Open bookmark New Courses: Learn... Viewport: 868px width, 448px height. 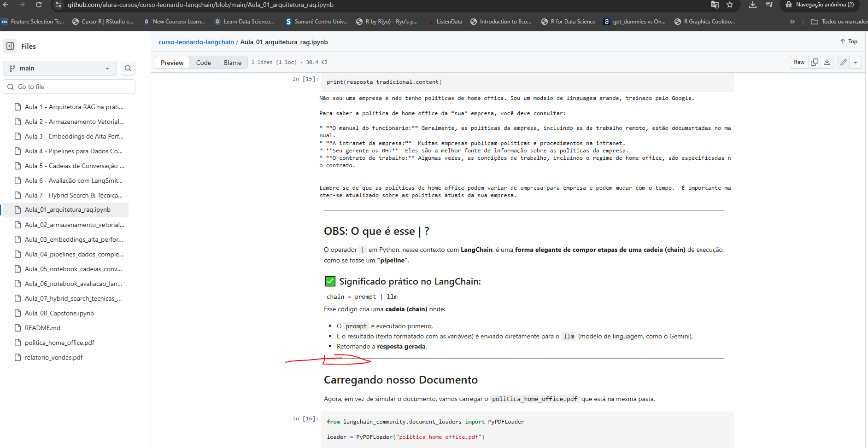tap(174, 22)
